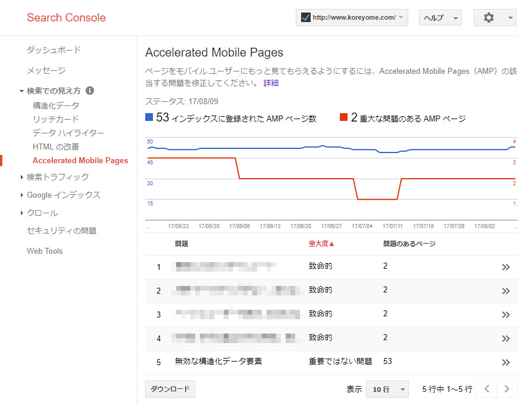Open details arrow for issue row 2

coord(506,291)
